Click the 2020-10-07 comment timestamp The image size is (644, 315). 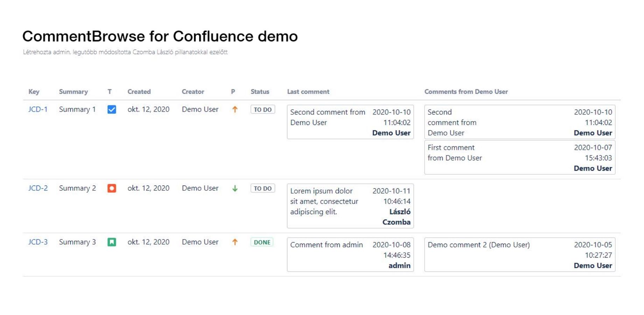click(x=593, y=153)
